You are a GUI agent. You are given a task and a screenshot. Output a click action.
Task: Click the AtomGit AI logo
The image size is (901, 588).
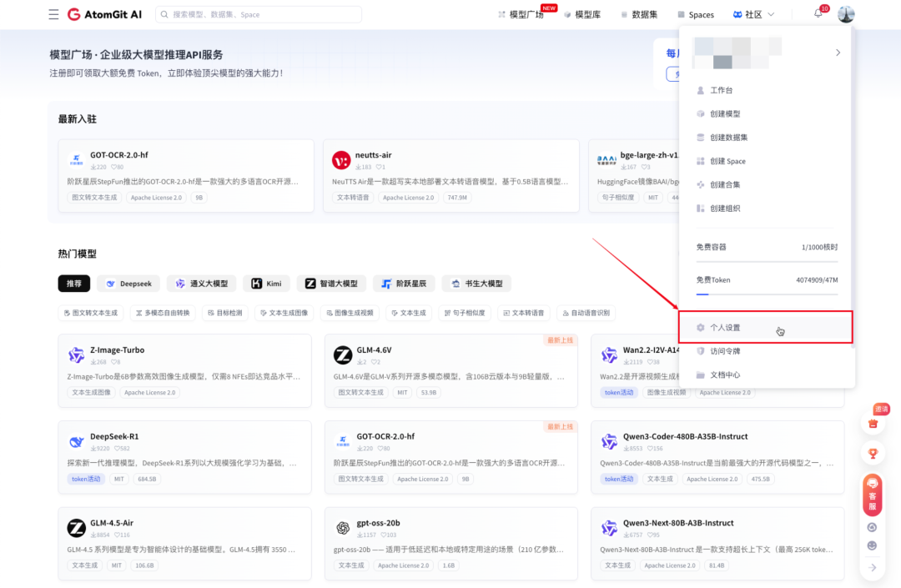[104, 14]
